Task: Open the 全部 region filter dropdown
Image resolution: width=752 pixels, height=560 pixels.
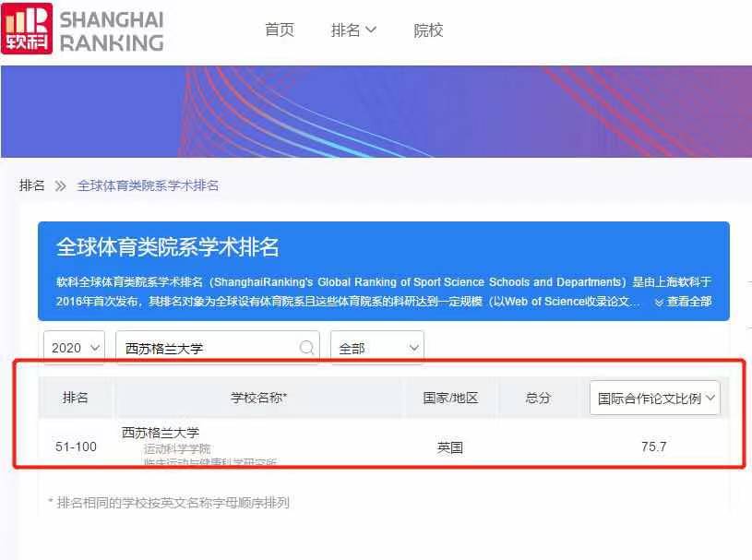Action: (x=377, y=347)
